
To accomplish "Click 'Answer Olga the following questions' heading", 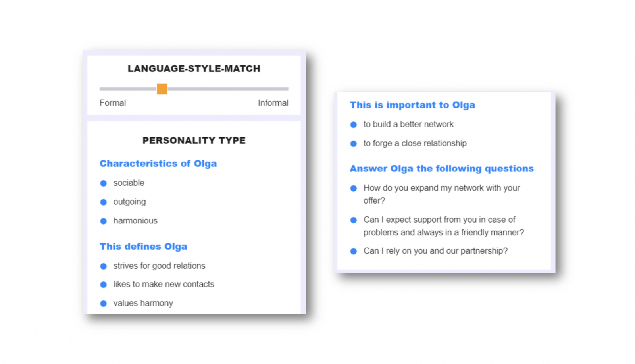I will point(441,168).
